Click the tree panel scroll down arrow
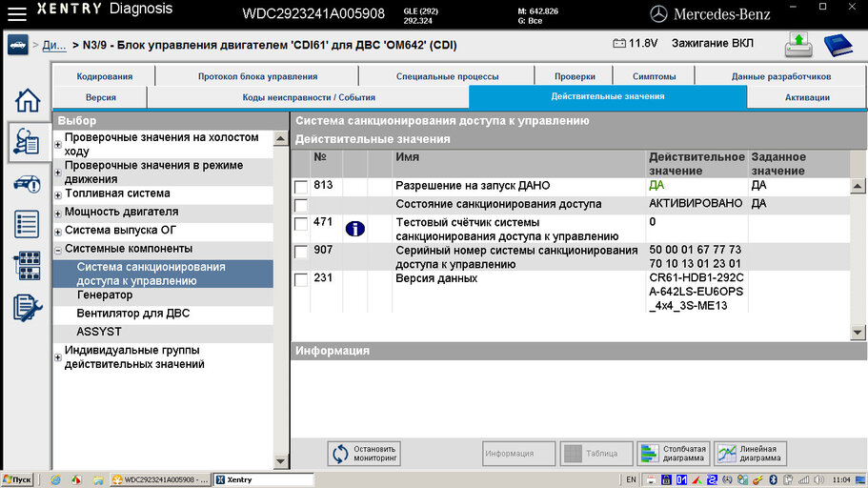 (x=281, y=461)
